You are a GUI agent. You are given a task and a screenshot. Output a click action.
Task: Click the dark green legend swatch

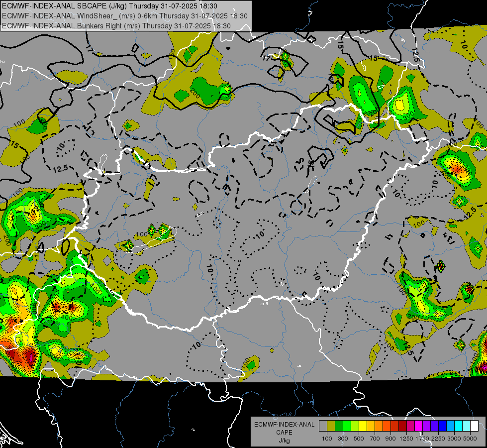339,426
